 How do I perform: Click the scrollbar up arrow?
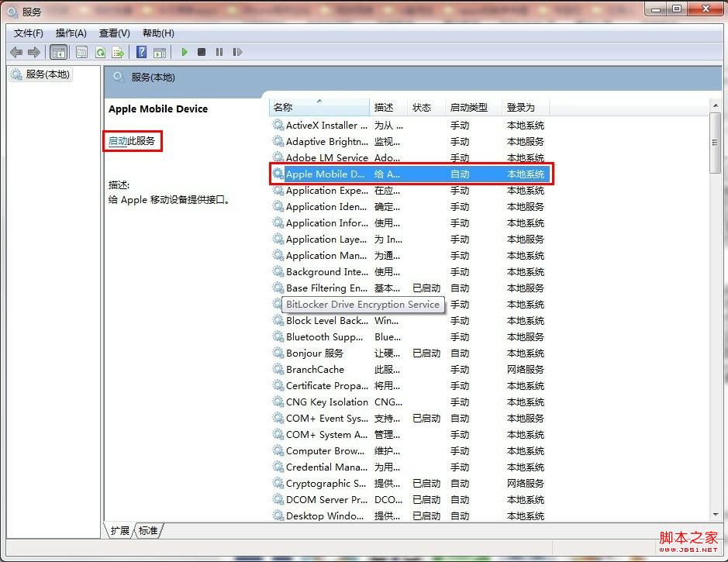pos(716,105)
